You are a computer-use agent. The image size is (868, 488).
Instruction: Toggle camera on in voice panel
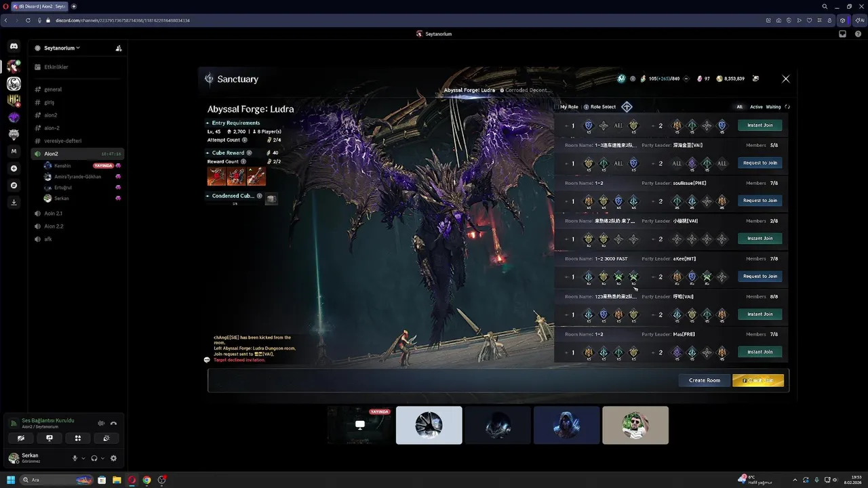click(21, 439)
